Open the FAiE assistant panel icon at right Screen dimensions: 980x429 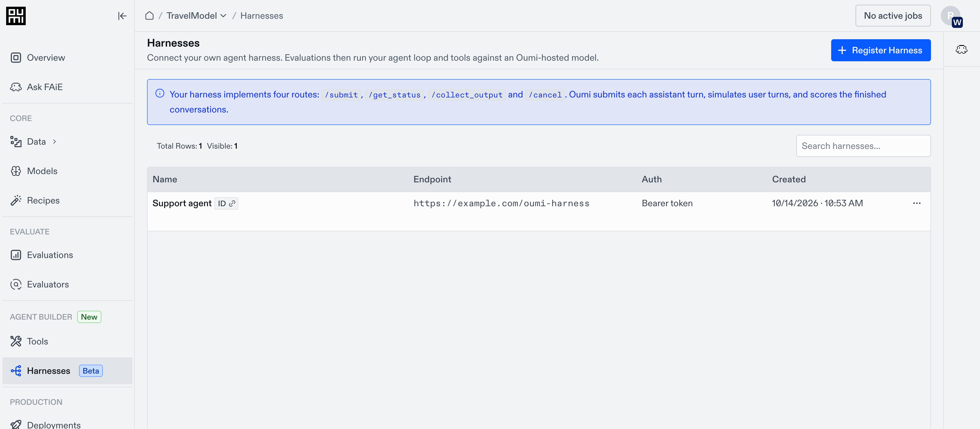tap(961, 49)
